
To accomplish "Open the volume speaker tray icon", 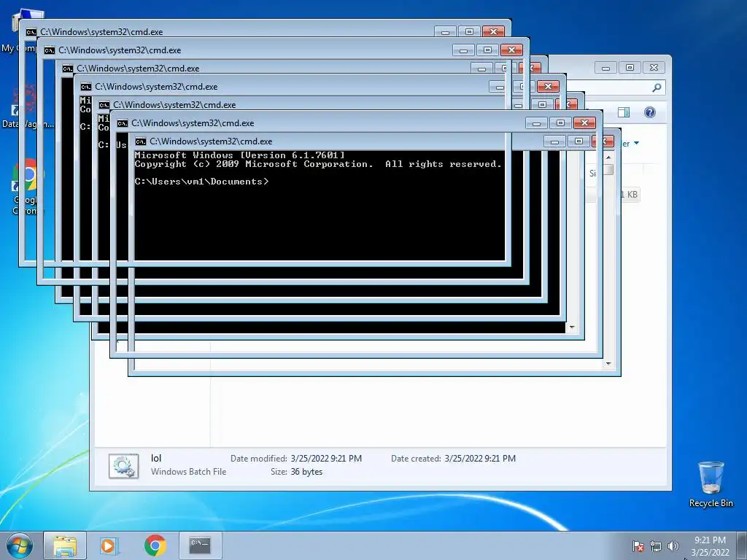I will coord(673,546).
